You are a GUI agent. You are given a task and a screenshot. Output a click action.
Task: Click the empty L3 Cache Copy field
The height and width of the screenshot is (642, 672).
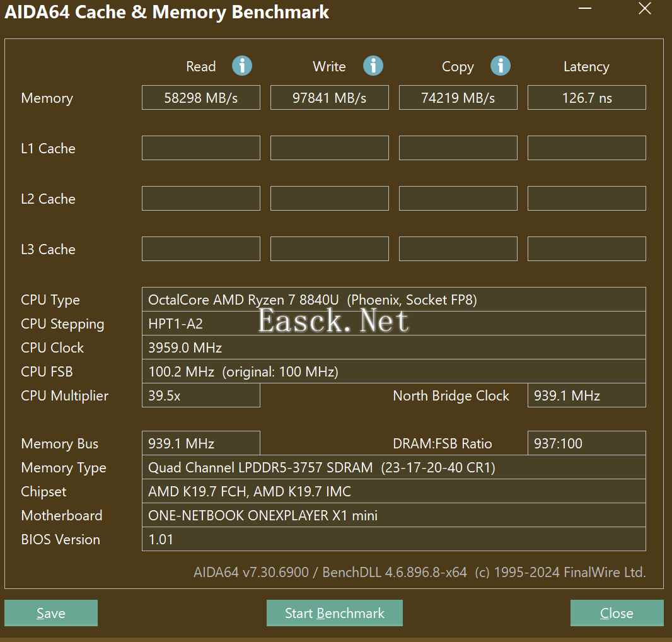click(x=458, y=248)
